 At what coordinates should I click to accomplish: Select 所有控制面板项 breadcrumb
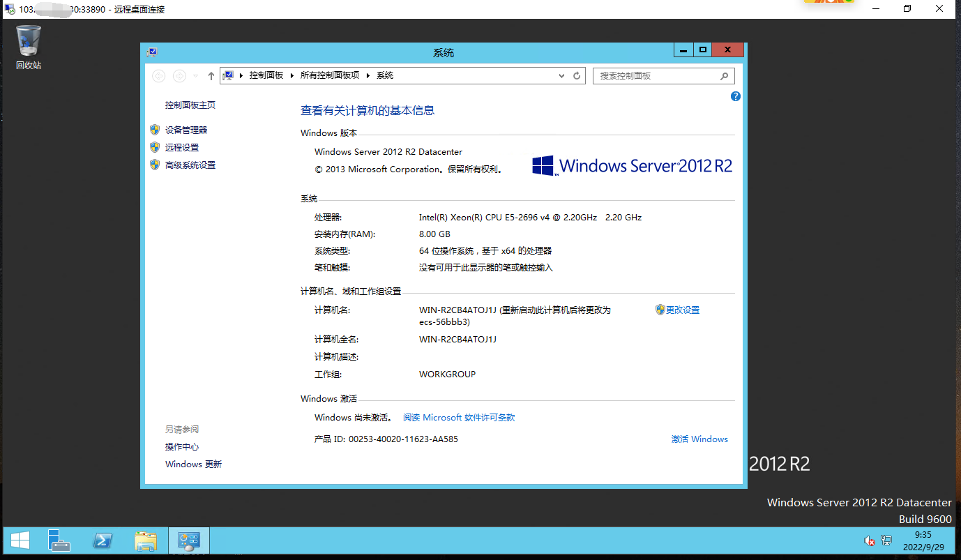330,75
